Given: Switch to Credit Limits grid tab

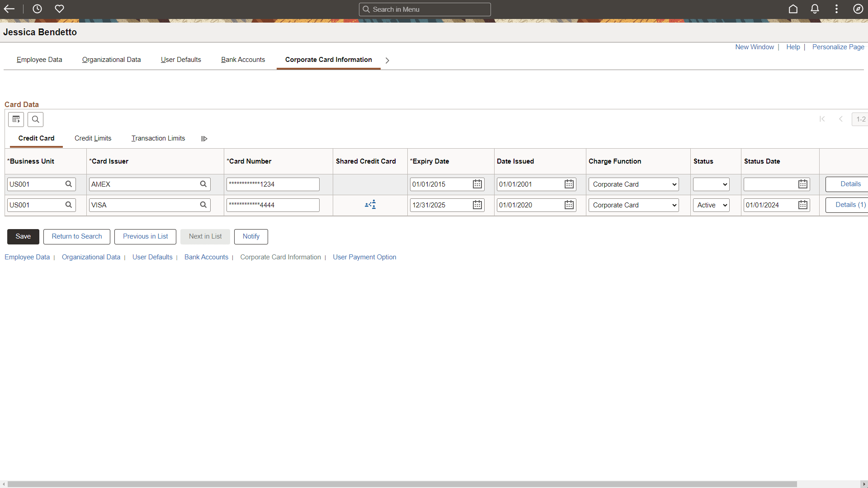Looking at the screenshot, I should 93,138.
